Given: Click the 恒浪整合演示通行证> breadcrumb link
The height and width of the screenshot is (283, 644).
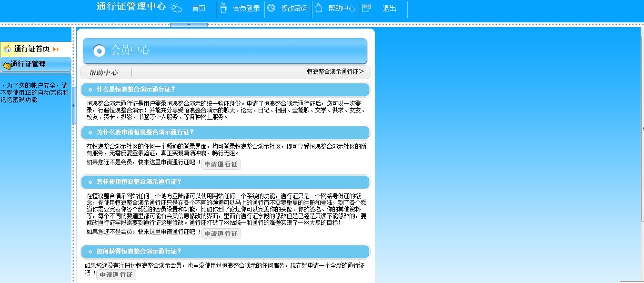Looking at the screenshot, I should pos(335,72).
